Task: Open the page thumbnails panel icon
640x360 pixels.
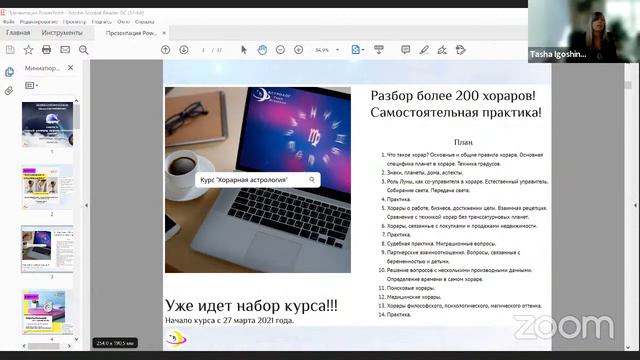Action: tap(9, 72)
